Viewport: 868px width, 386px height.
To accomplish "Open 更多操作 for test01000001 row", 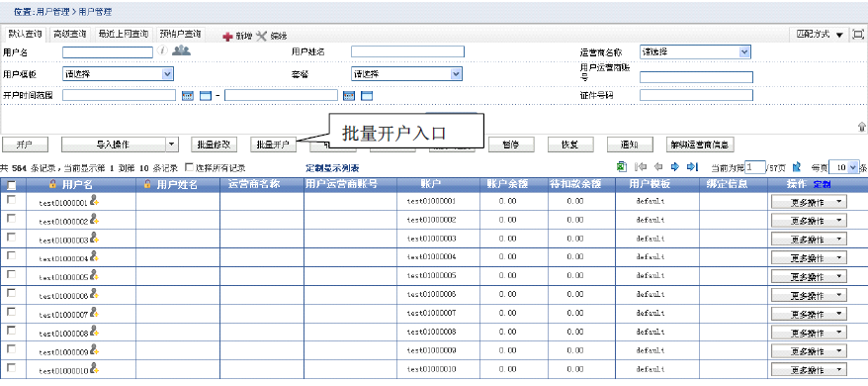I will pyautogui.click(x=809, y=203).
